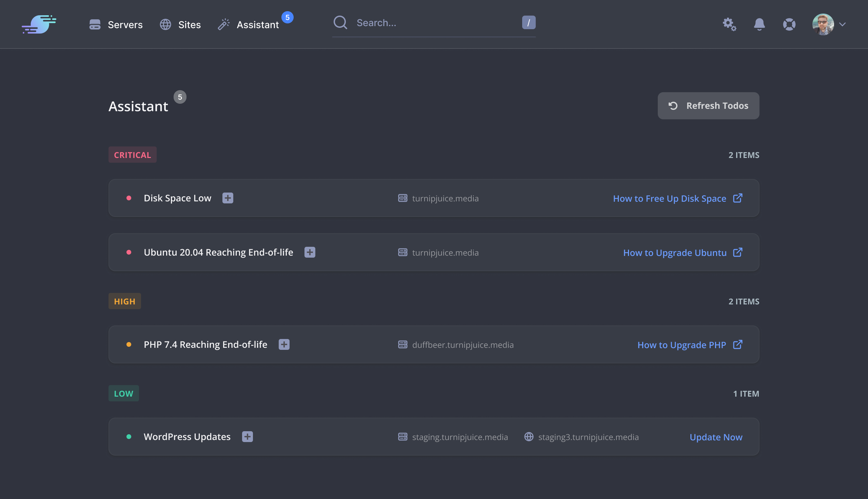
Task: Select the magic wand Assistant icon
Action: [x=224, y=24]
